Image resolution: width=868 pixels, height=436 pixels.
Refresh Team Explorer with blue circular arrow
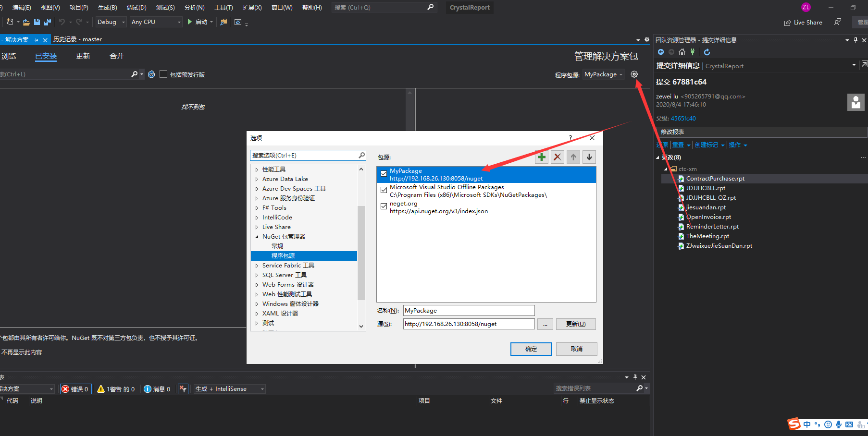[x=707, y=52]
